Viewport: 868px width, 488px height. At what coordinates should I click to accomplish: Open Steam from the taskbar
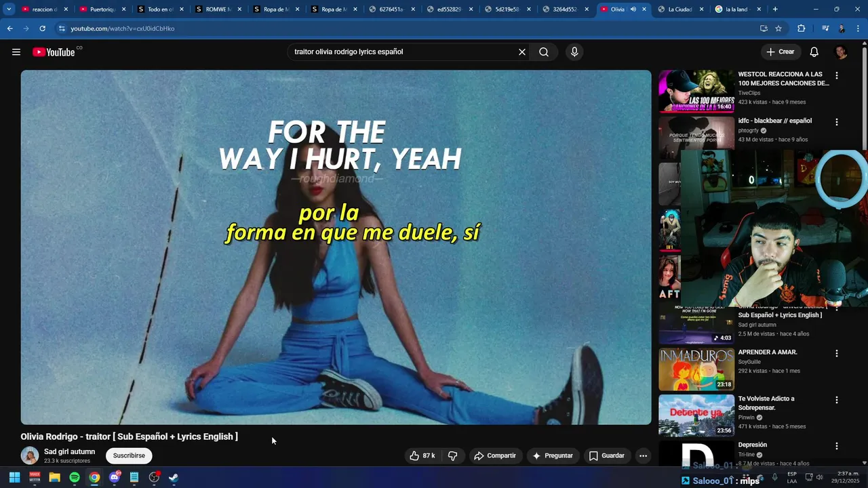click(x=174, y=477)
